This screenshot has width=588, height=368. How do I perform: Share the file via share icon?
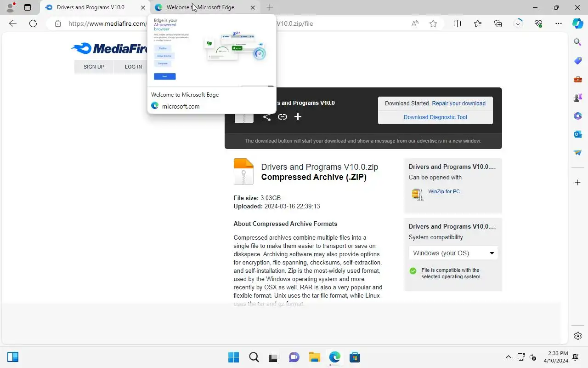(267, 117)
